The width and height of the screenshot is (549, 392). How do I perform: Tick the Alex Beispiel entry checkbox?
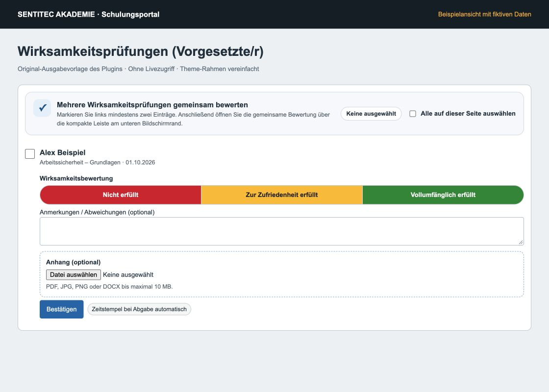point(30,154)
